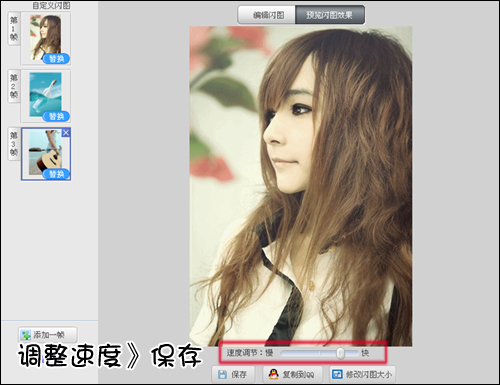The image size is (500, 385).
Task: Select the frame 3 guitar thumbnail
Action: pos(46,153)
